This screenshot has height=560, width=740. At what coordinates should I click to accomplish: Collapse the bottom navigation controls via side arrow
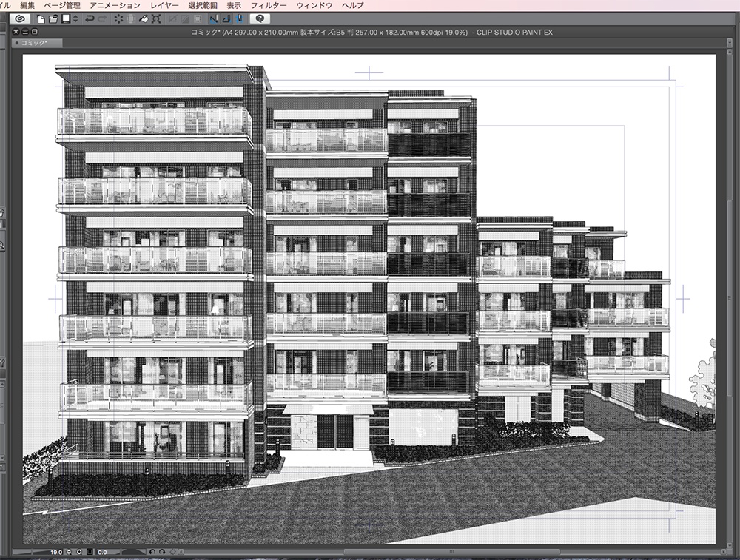[x=182, y=551]
